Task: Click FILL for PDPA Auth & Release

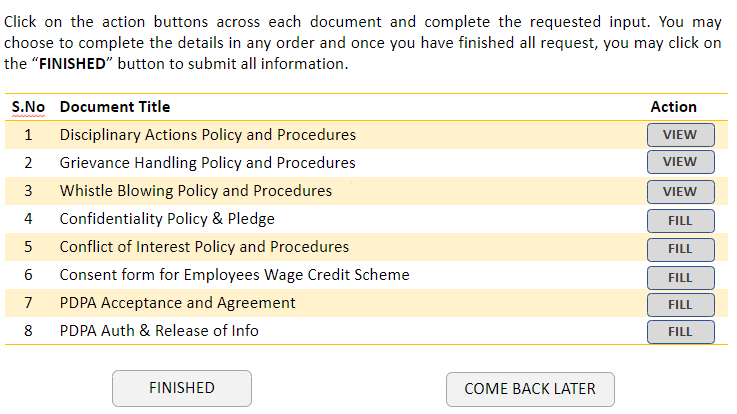Action: pyautogui.click(x=681, y=332)
